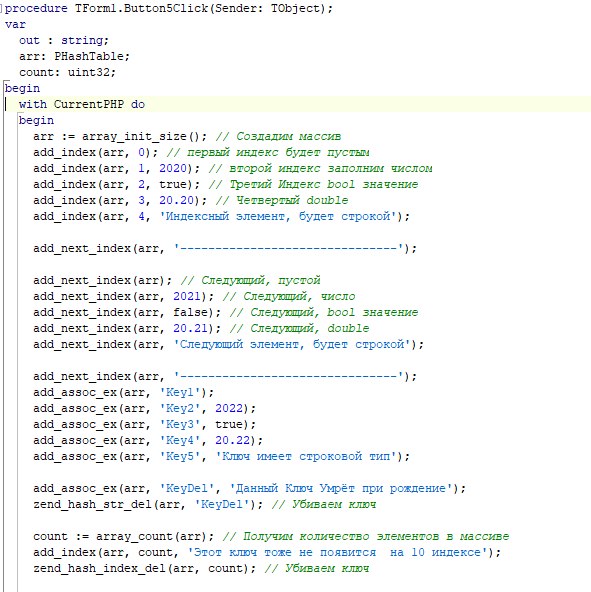This screenshot has width=591, height=592.
Task: Click the 'Key3' string literal
Action: [180, 424]
